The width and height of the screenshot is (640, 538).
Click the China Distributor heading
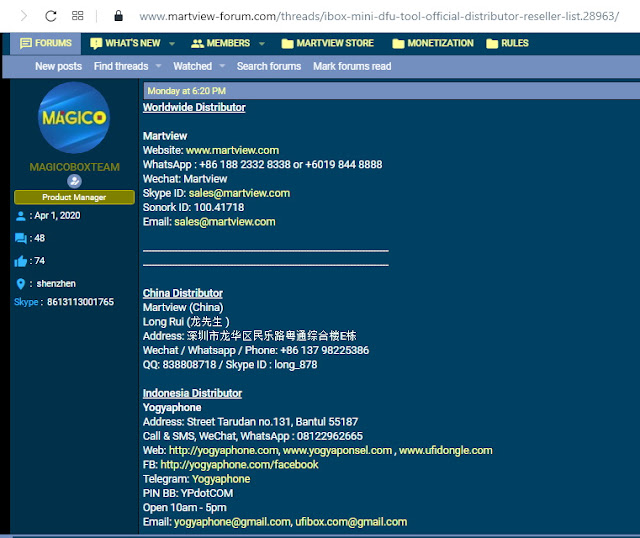click(182, 293)
